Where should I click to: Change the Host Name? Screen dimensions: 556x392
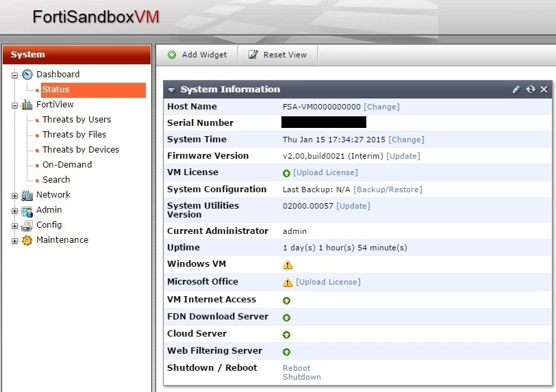[x=381, y=107]
